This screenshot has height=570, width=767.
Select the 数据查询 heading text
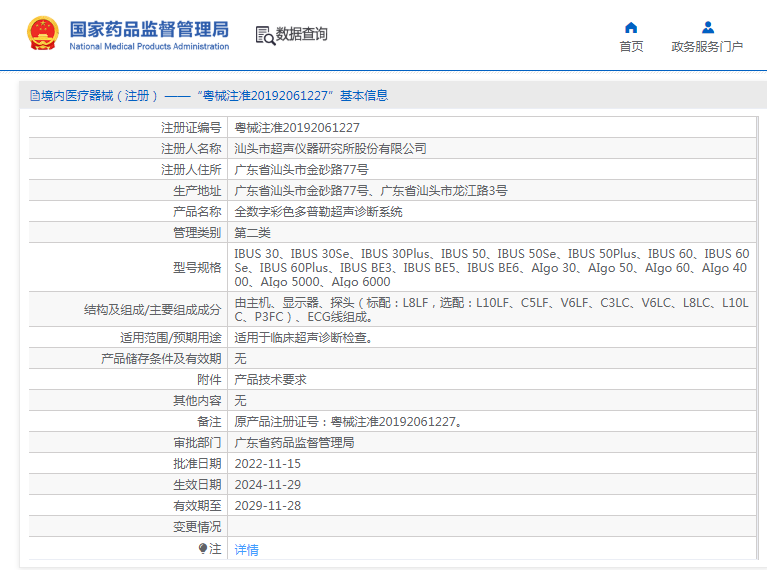coord(302,35)
